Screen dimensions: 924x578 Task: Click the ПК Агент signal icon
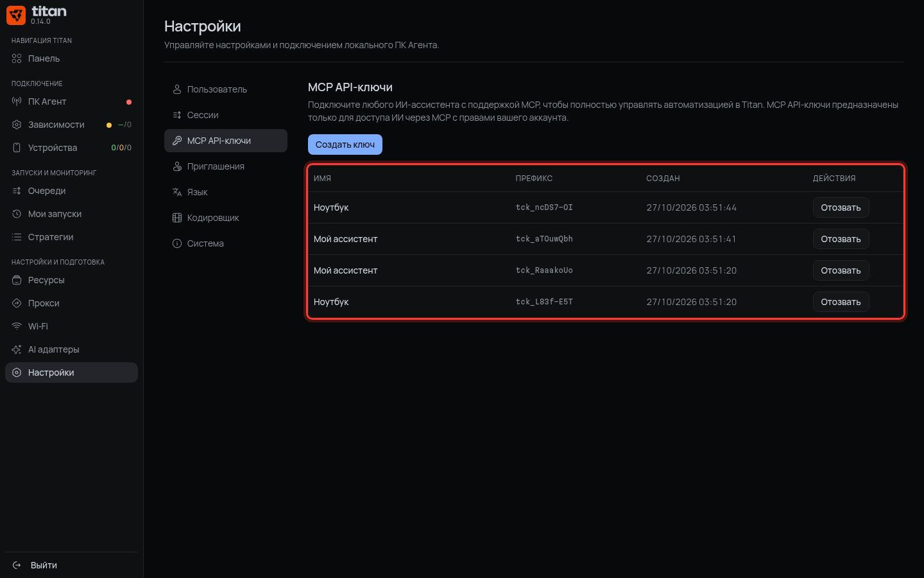(17, 101)
